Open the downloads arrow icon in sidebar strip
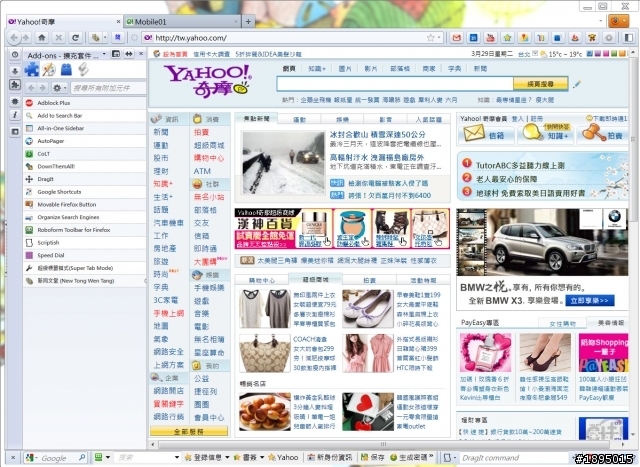This screenshot has height=467, width=640. point(15,71)
